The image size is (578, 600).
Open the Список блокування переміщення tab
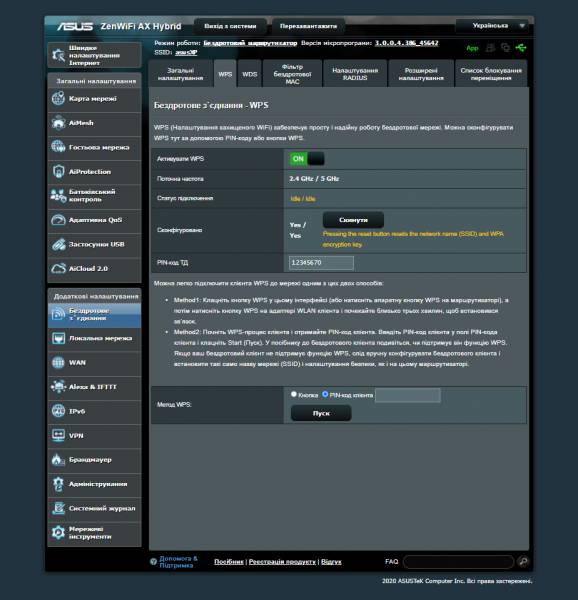(491, 73)
